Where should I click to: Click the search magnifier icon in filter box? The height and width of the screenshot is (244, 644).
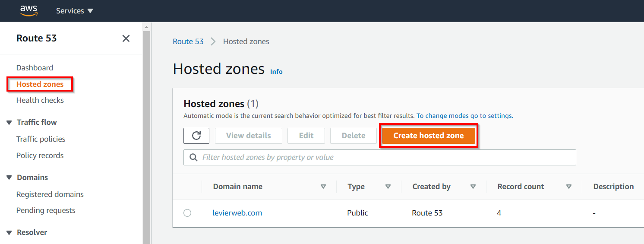(194, 157)
